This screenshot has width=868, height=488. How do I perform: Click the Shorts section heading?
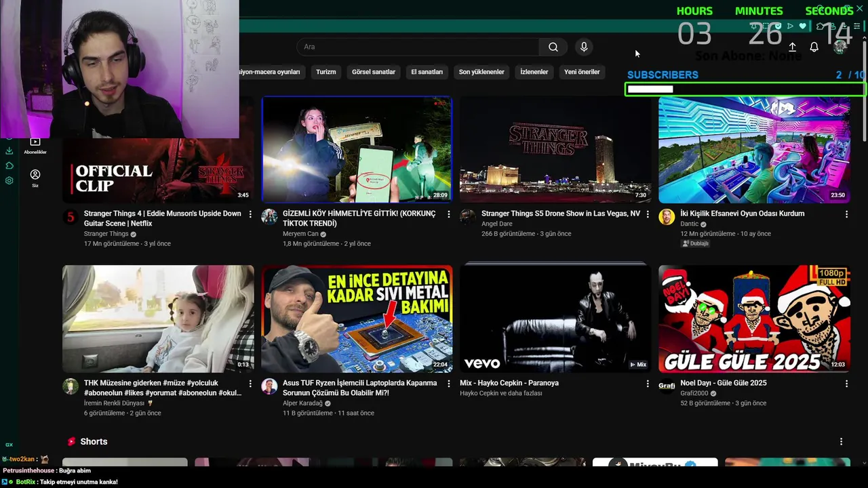(94, 441)
